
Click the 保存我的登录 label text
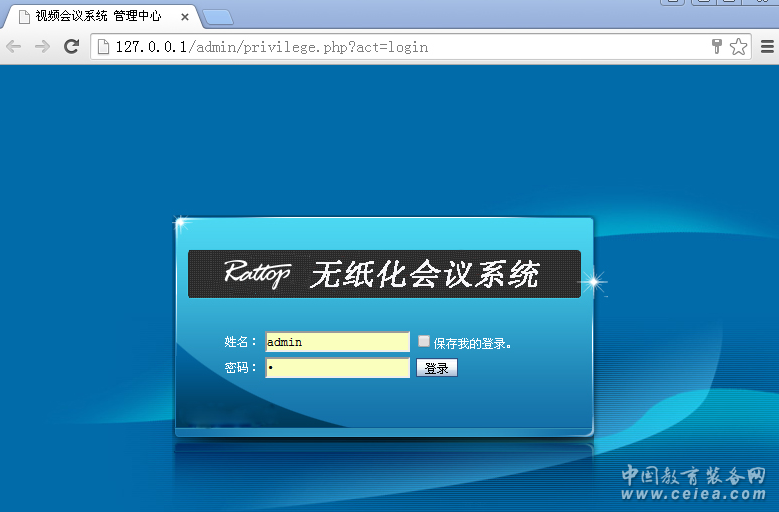472,343
